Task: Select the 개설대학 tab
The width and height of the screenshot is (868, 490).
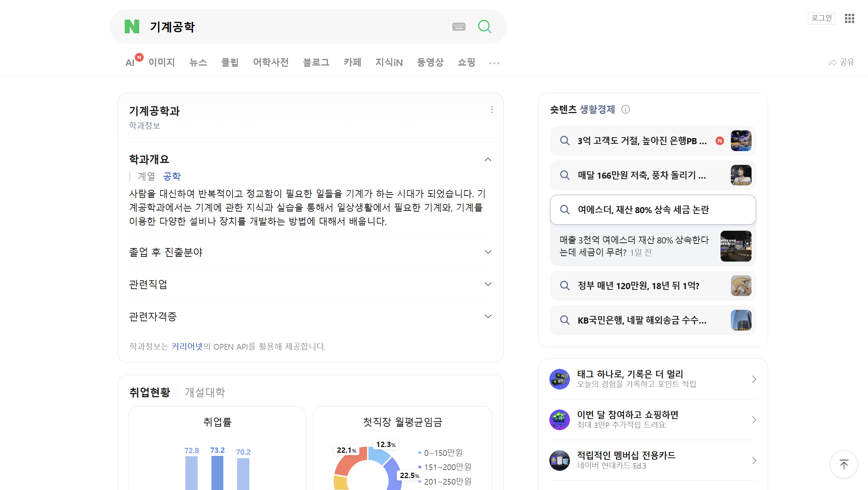Action: tap(205, 392)
